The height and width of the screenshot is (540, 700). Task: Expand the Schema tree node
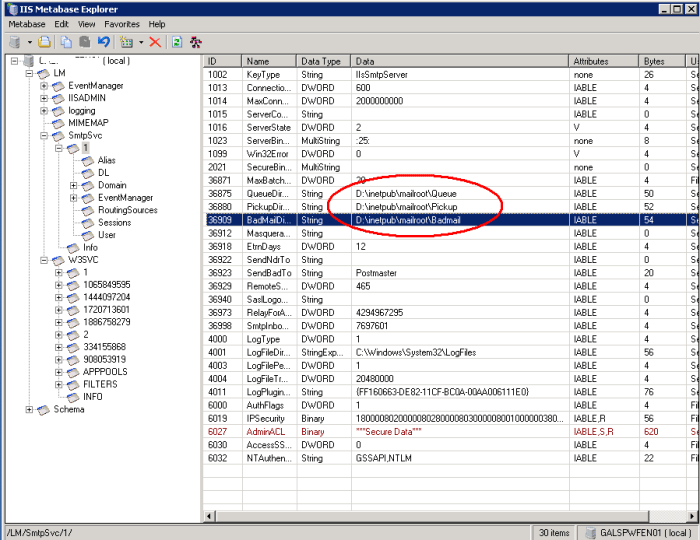30,410
